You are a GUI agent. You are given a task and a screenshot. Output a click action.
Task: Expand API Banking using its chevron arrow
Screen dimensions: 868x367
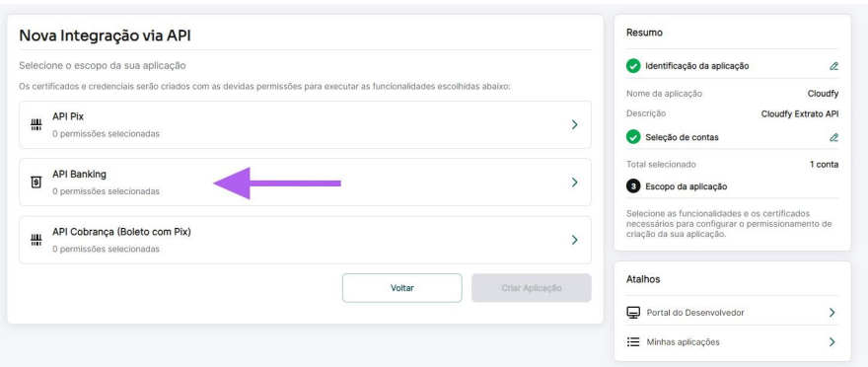tap(575, 183)
